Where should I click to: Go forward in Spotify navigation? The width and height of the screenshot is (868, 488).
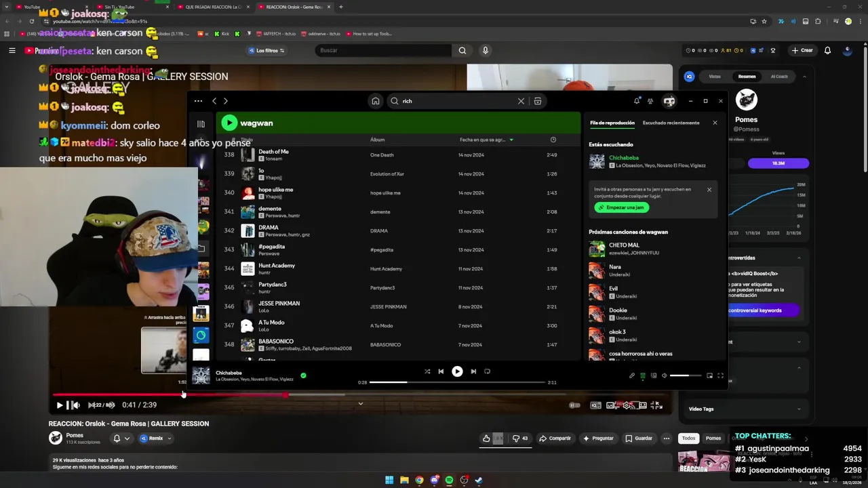pyautogui.click(x=226, y=101)
